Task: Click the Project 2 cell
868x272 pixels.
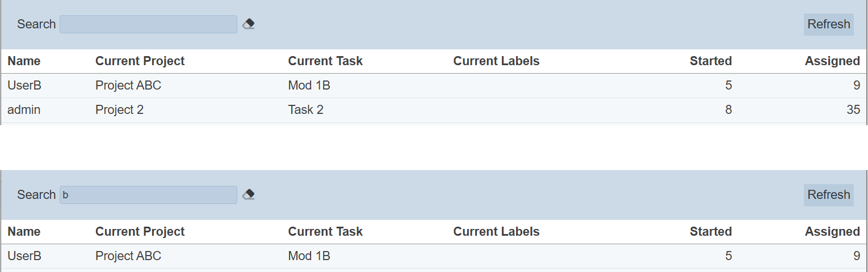Action: point(119,110)
